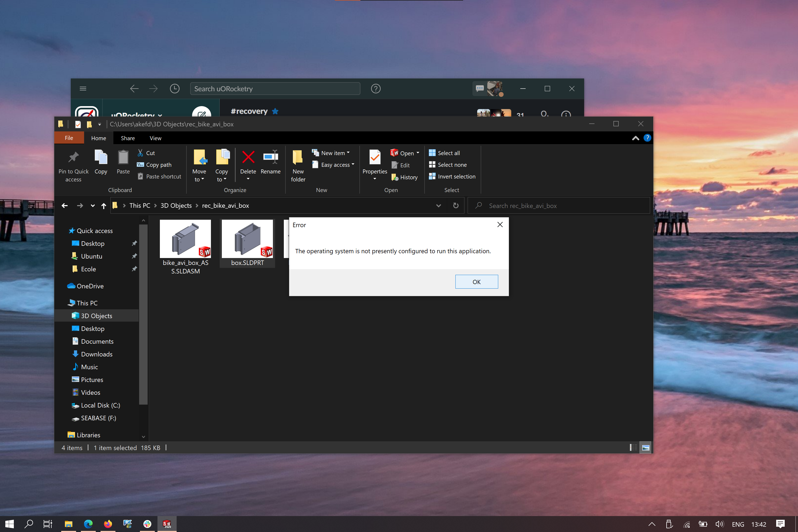Switch to large icons view toggle
This screenshot has width=798, height=532.
pos(646,448)
